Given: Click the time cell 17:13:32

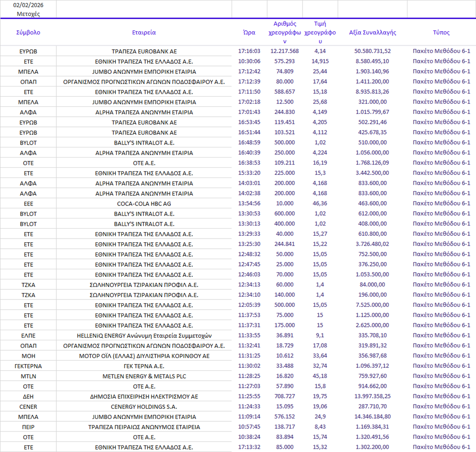Looking at the screenshot, I should click(x=249, y=447).
